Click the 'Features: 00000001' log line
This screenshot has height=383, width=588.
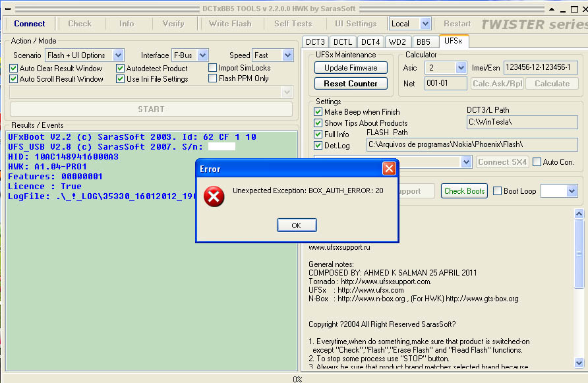(55, 176)
